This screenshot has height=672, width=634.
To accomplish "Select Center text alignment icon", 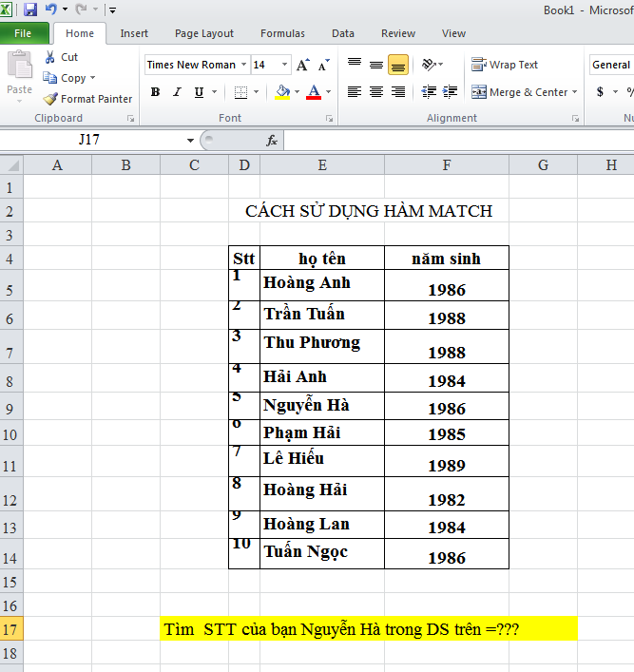I will (376, 92).
